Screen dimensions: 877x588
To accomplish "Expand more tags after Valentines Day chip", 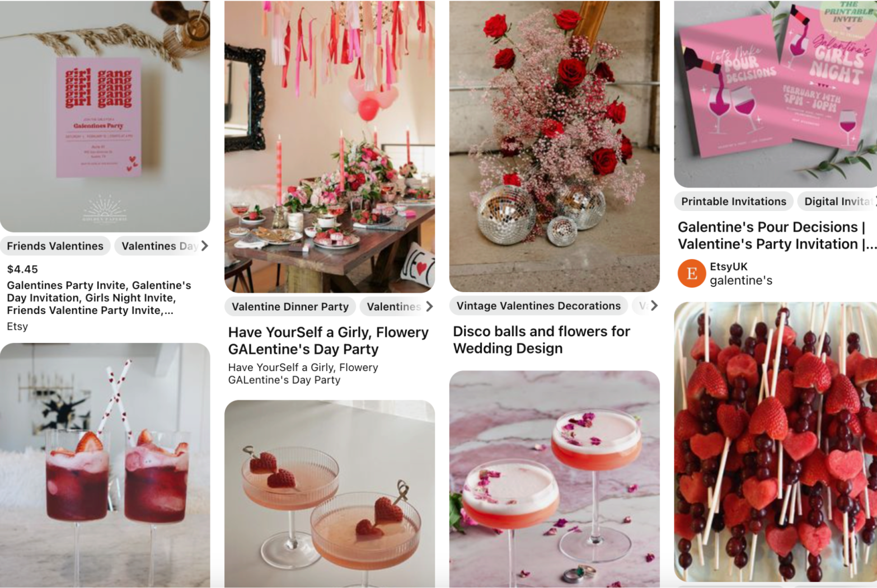I will tap(205, 246).
